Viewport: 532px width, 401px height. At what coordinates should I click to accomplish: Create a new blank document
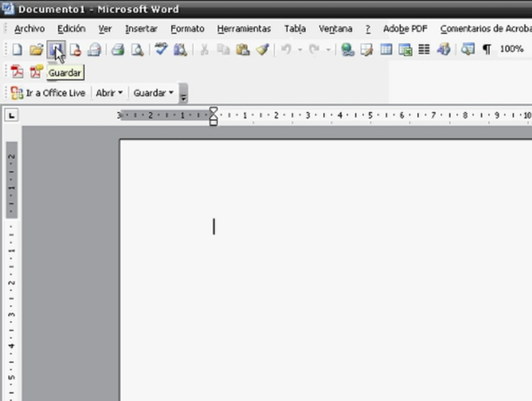click(17, 50)
